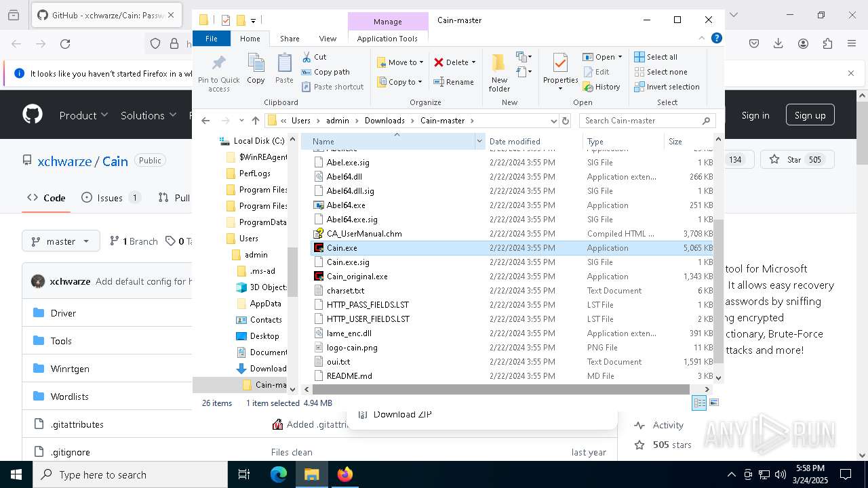This screenshot has height=488, width=868.
Task: Switch to the Share ribbon tab
Action: click(290, 39)
